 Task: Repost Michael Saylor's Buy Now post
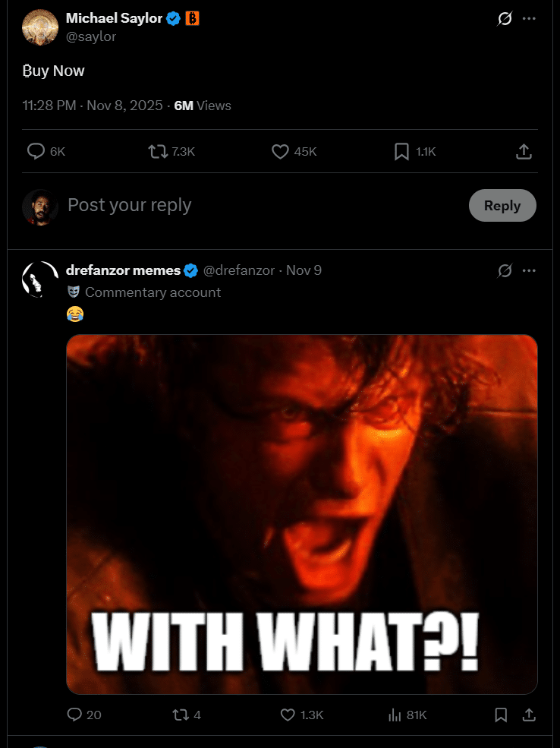tap(158, 152)
